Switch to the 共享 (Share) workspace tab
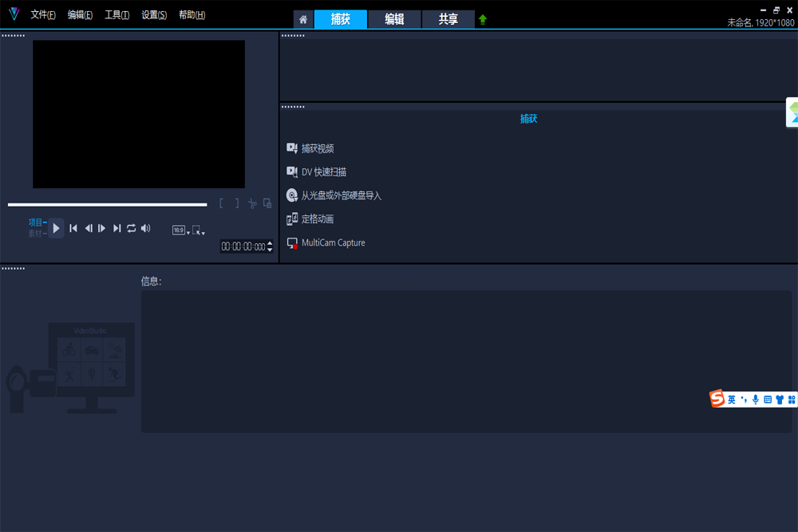Image resolution: width=798 pixels, height=532 pixels. pos(448,20)
